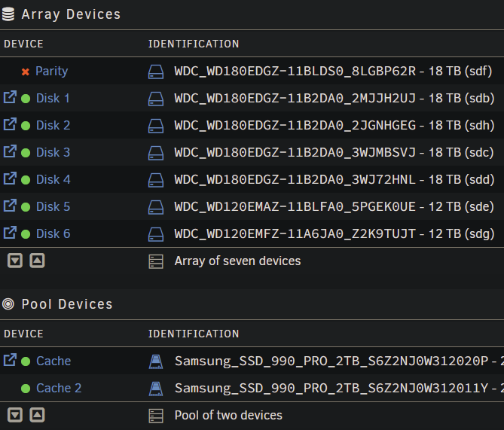
Task: Open the Disk 5 device link
Action: coord(53,206)
